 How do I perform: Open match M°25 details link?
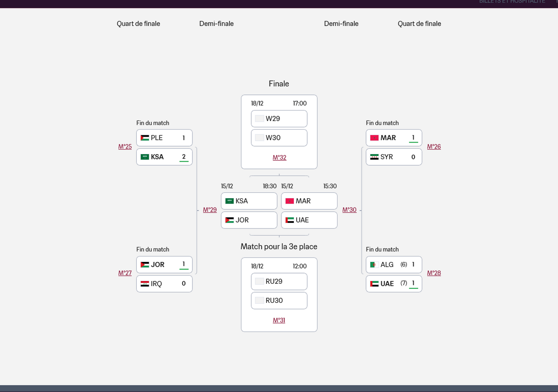pyautogui.click(x=125, y=147)
